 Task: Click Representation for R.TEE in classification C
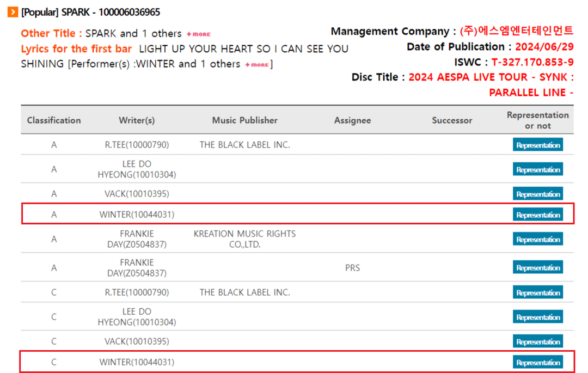coord(537,292)
